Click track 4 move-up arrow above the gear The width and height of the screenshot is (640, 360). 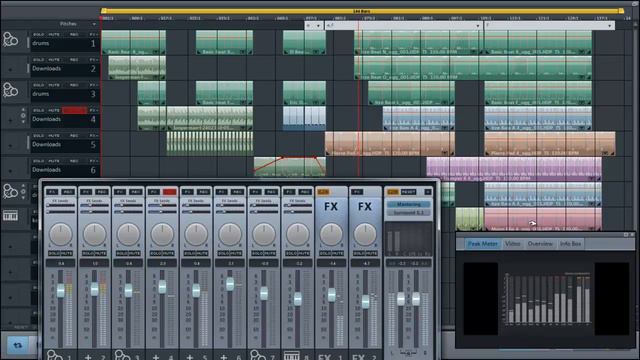pyautogui.click(x=23, y=110)
